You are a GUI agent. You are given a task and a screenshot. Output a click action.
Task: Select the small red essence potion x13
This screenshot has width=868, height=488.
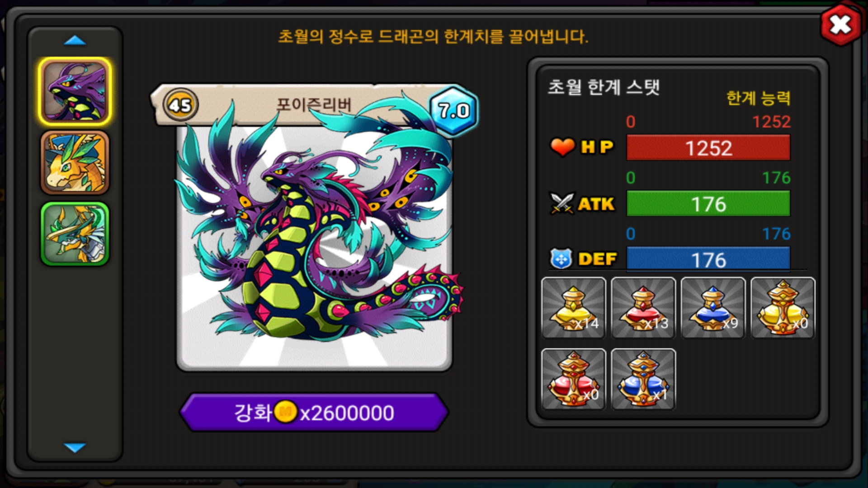point(643,308)
